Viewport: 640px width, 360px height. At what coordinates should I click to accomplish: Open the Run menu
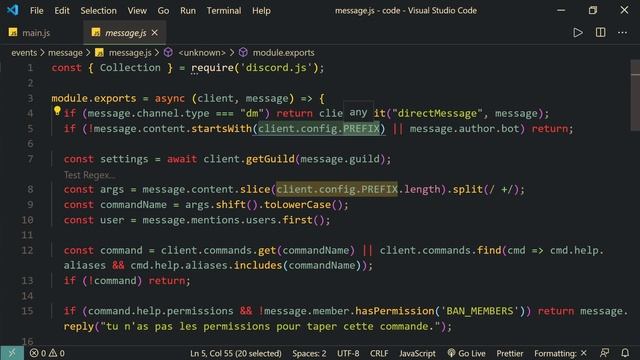click(x=188, y=11)
